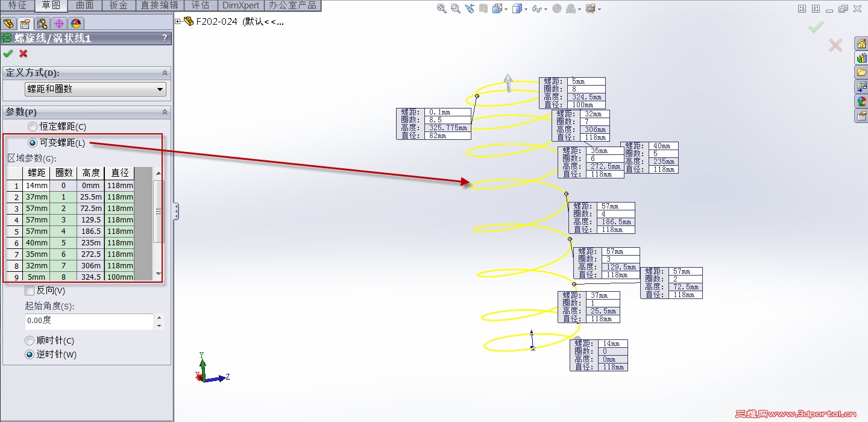Open Apply Scene dropdown arrow
Image resolution: width=868 pixels, height=422 pixels.
click(579, 9)
